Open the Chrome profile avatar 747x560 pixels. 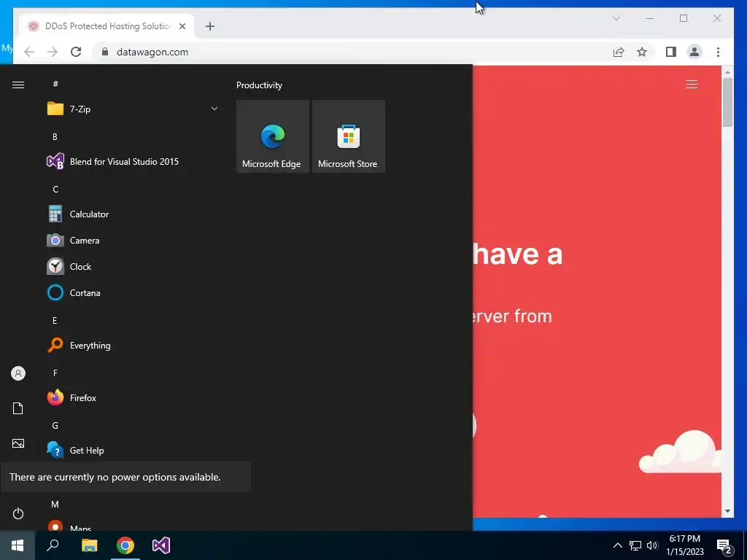[694, 52]
